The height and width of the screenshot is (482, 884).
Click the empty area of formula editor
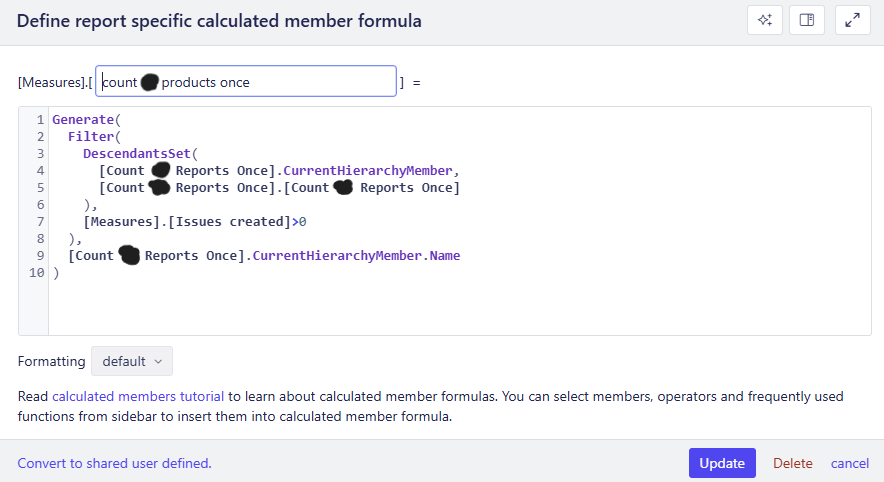(x=459, y=307)
